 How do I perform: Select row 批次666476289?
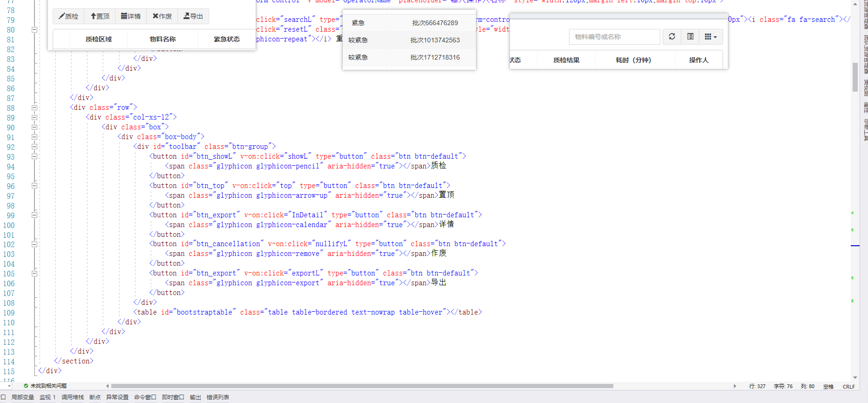click(x=409, y=23)
